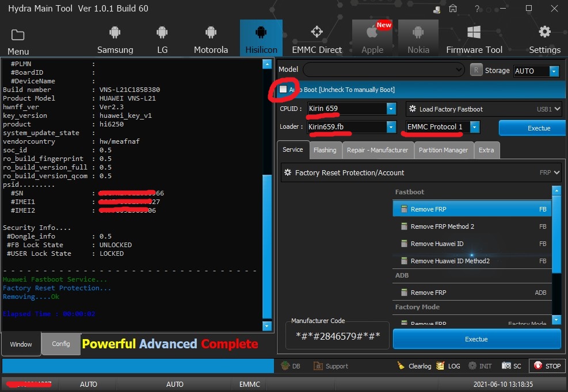Click the timestamp 2021-06-10 13:18:35

pos(503,385)
